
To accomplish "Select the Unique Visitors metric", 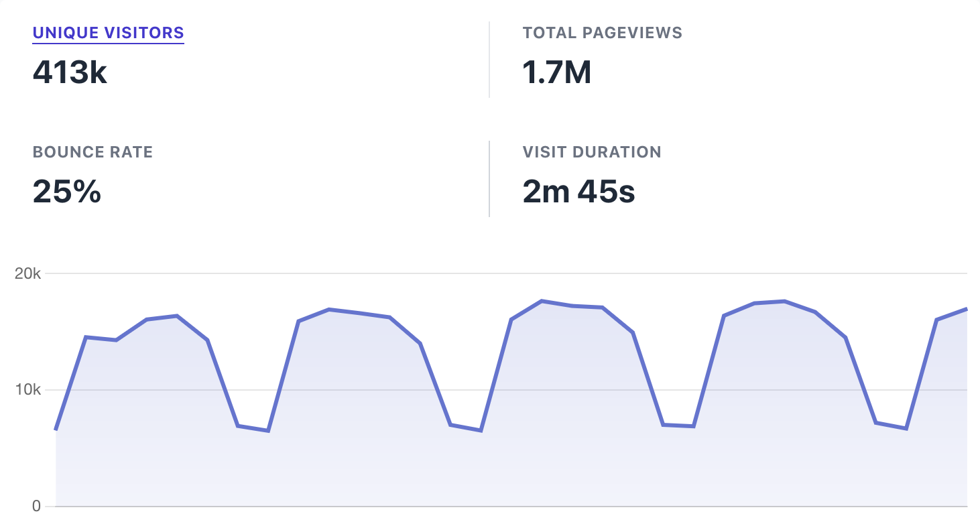I will pos(108,33).
